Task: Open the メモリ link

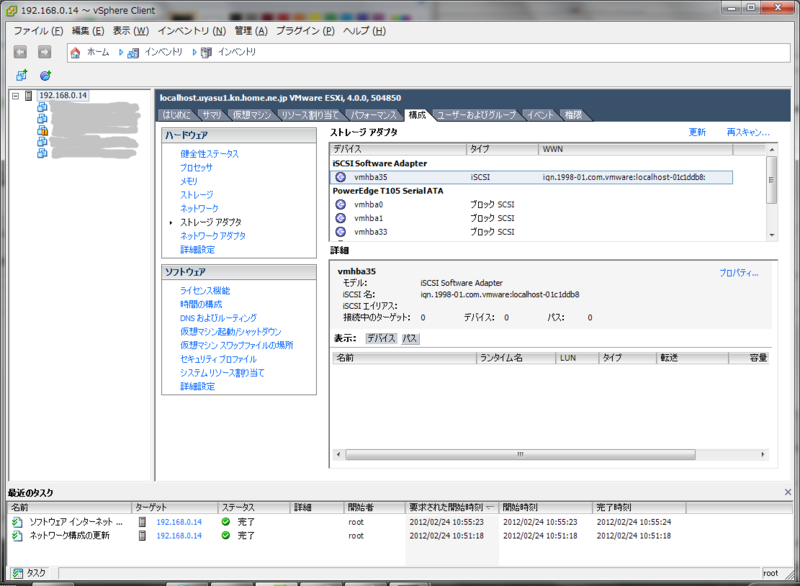Action: pos(189,181)
